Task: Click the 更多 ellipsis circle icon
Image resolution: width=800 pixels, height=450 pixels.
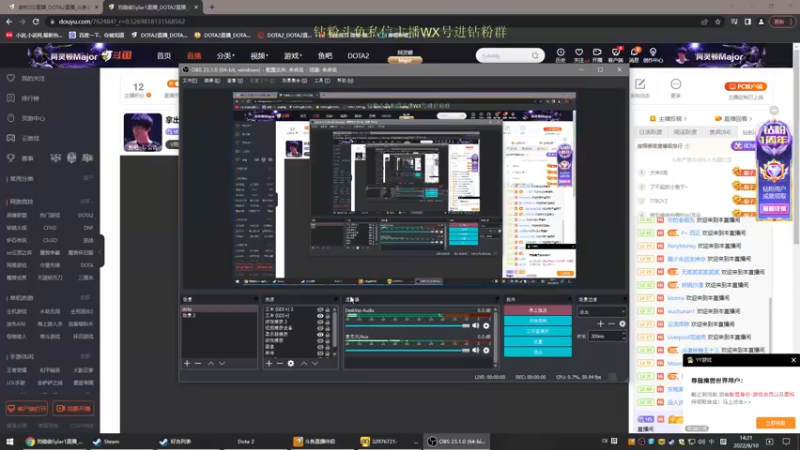Action: 676,84
